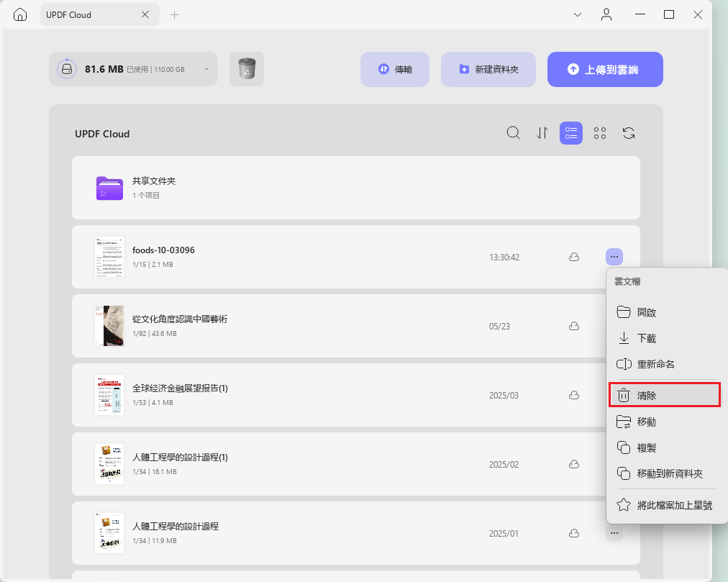Screen dimensions: 728x582
Task: Click the foods-10-03096 file name
Action: point(163,250)
